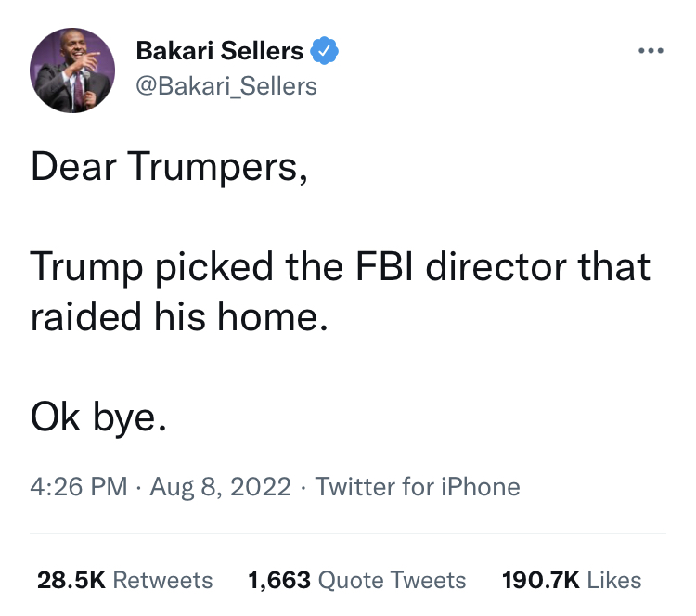696x616 pixels.
Task: Open the Quote Tweets label
Action: [x=392, y=581]
